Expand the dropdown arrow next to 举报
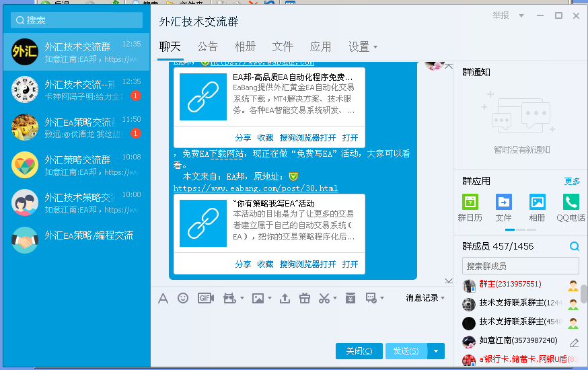 point(521,15)
